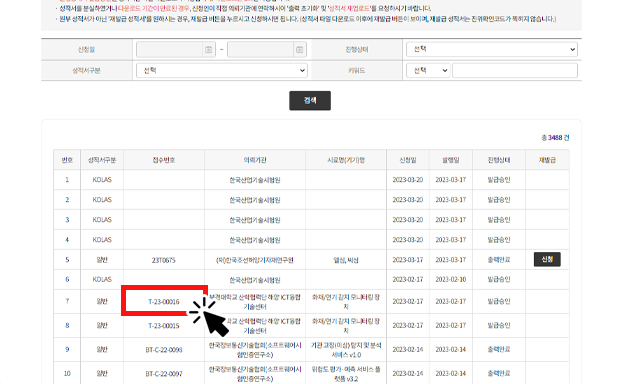Click the 발급승인 status in row 2

[499, 200]
